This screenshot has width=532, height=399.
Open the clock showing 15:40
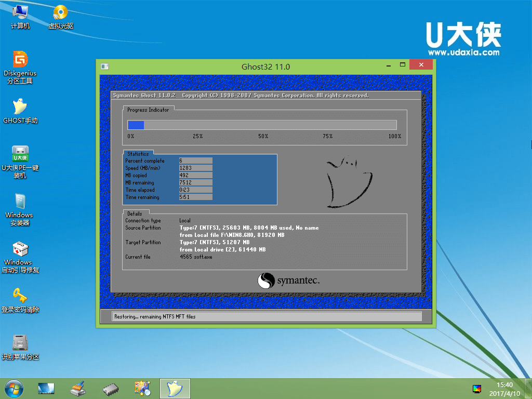(x=504, y=389)
